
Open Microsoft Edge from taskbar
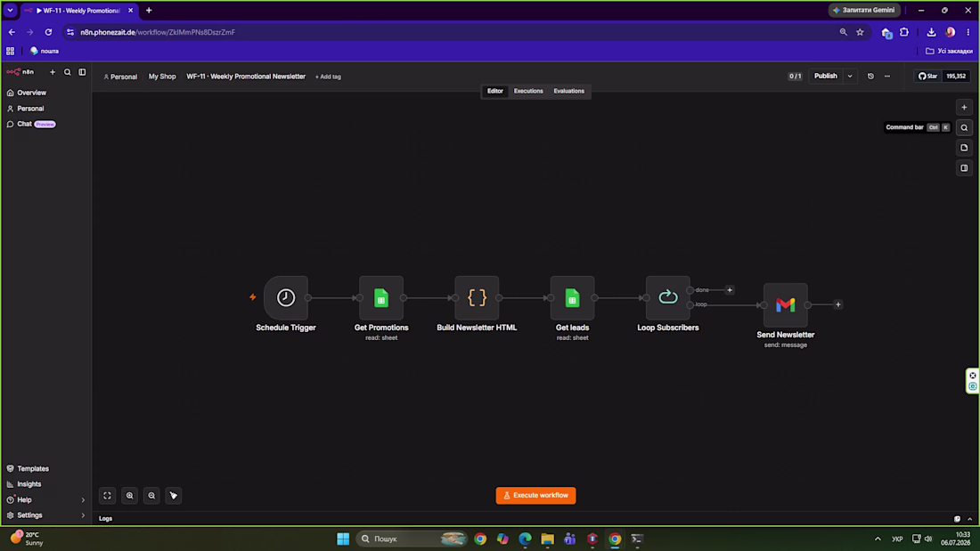pyautogui.click(x=525, y=539)
